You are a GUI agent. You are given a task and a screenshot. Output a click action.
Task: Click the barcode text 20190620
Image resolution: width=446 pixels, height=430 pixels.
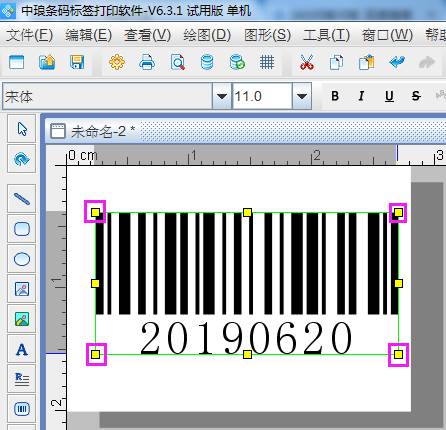[246, 338]
